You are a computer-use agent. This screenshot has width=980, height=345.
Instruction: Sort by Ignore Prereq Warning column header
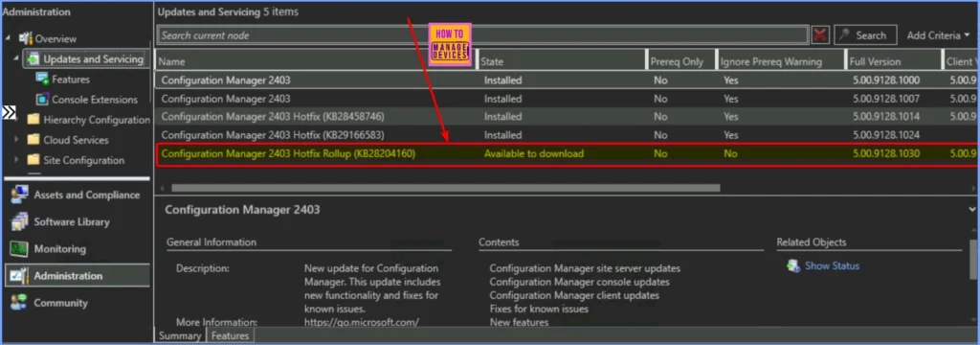(x=780, y=61)
